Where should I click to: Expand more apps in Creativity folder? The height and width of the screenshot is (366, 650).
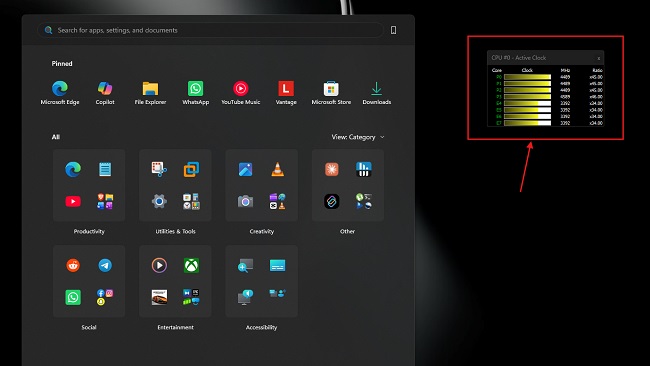click(277, 201)
